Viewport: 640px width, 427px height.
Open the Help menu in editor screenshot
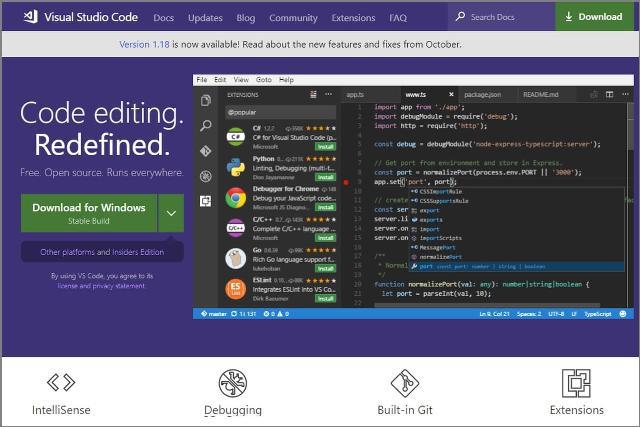click(x=286, y=80)
